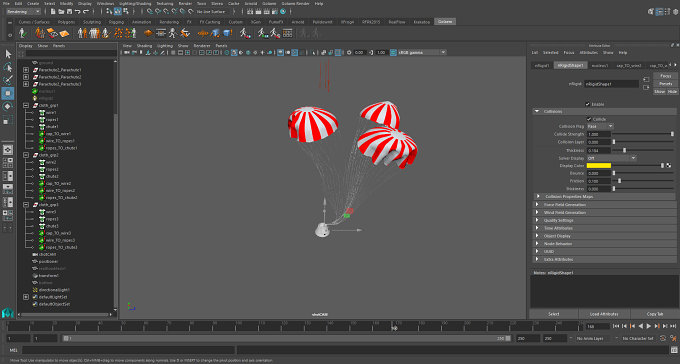Expand Parachute2_Parachute1 with plus box
This screenshot has height=364, width=680.
coord(26,70)
